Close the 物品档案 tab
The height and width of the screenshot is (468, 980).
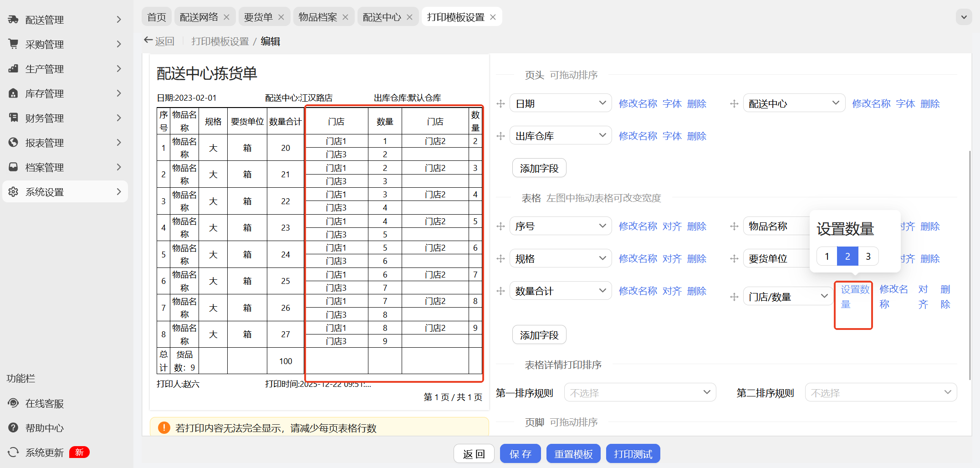click(345, 17)
